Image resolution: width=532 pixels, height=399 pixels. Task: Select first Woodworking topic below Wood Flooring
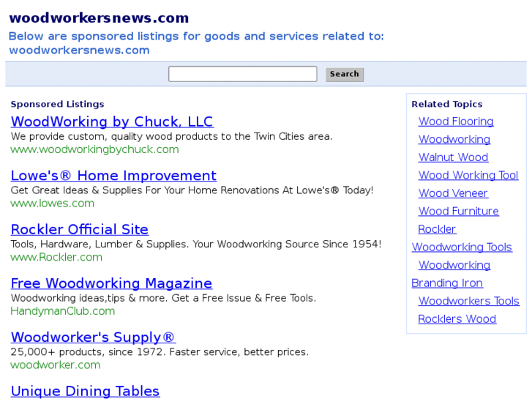click(454, 140)
